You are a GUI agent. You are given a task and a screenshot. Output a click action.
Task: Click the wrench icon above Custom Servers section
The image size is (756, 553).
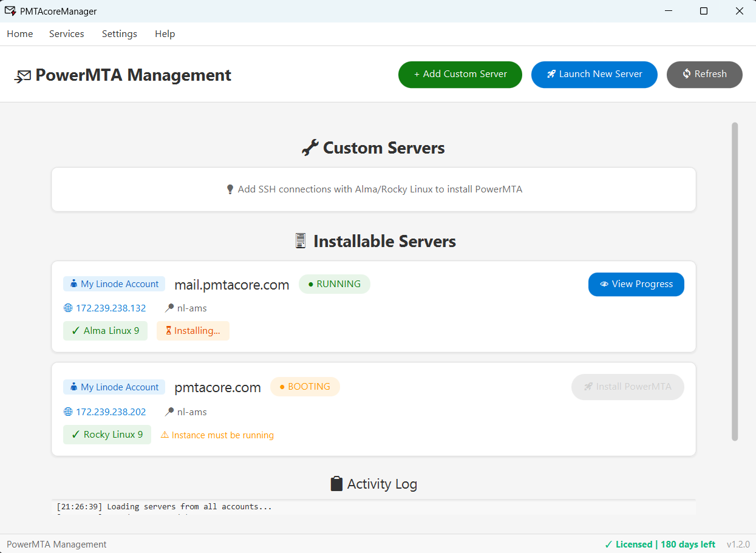click(x=310, y=147)
